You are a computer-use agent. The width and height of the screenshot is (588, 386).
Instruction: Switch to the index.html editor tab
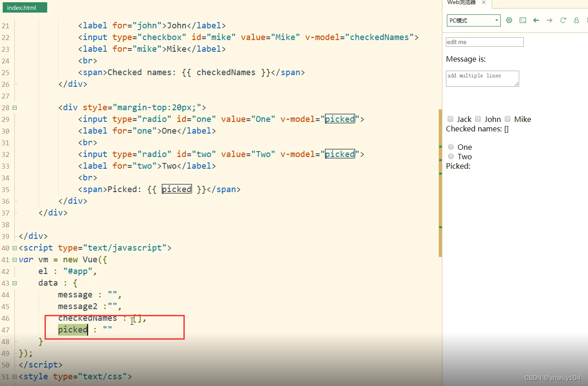(24, 8)
